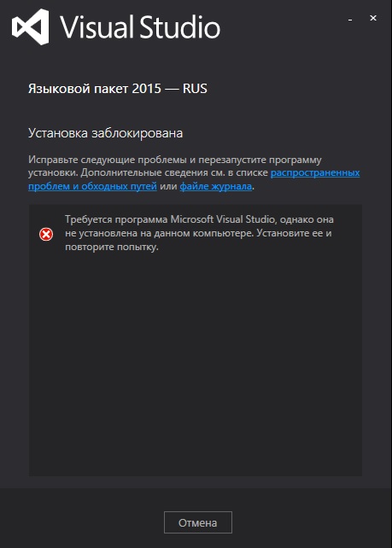The image size is (392, 548).
Task: Click the title bar area right of Visual Studio
Action: click(x=284, y=27)
